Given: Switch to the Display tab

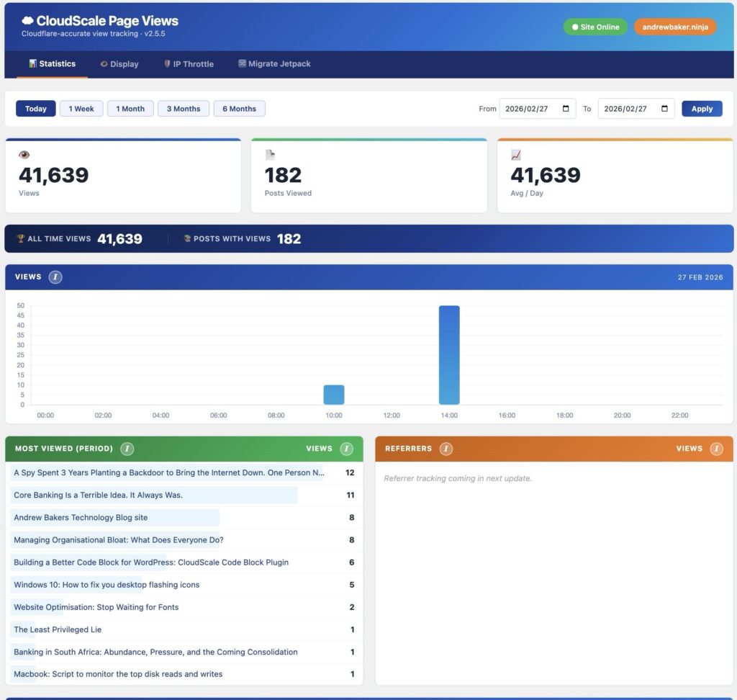Looking at the screenshot, I should coord(119,63).
